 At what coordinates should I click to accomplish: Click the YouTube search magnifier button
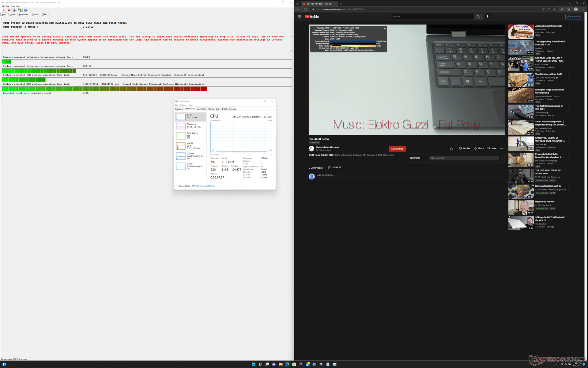coord(478,17)
